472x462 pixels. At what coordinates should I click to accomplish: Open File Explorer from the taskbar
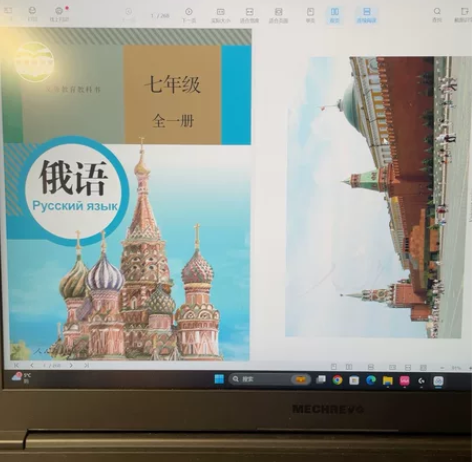[x=387, y=380]
